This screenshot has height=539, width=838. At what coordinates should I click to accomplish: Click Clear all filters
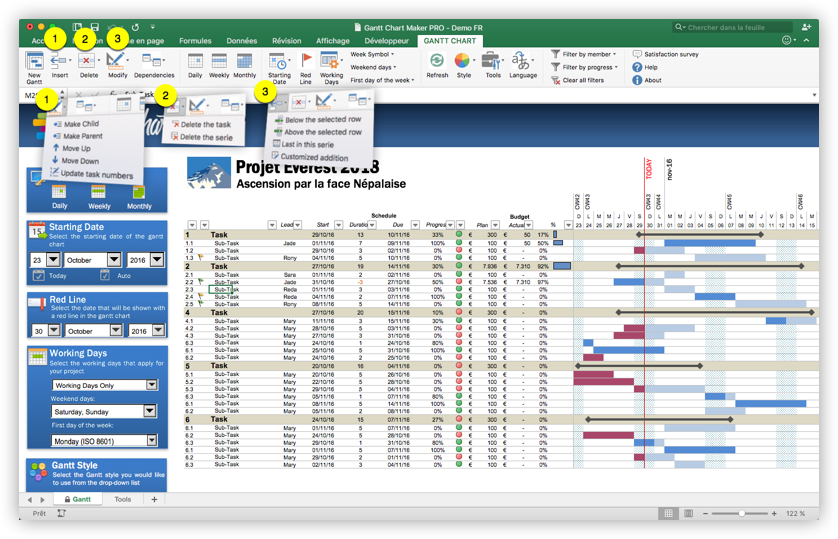(x=577, y=80)
